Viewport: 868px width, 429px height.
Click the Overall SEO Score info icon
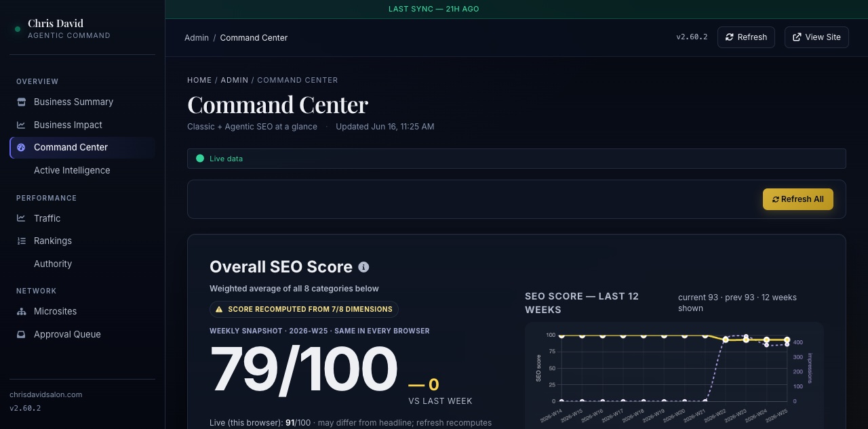point(363,267)
